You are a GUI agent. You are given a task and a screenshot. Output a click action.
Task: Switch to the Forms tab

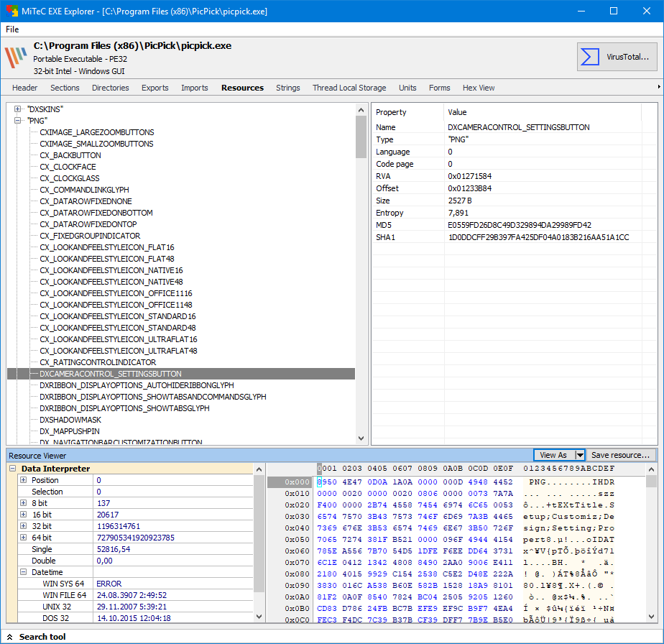coord(440,88)
